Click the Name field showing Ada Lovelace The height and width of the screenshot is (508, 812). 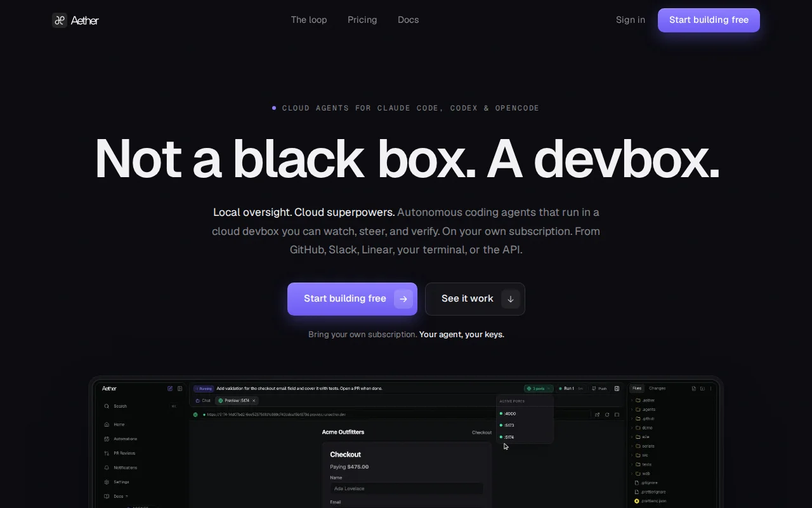[407, 489]
